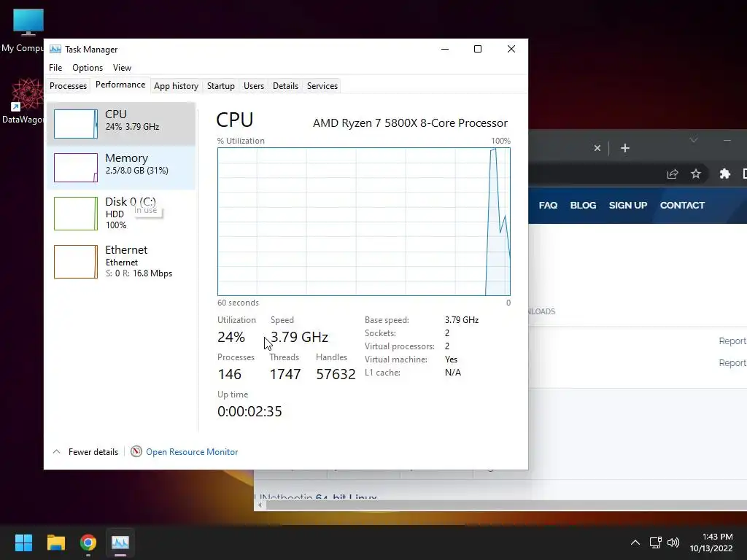Viewport: 747px width, 560px height.
Task: Open a new browser tab
Action: coord(625,148)
